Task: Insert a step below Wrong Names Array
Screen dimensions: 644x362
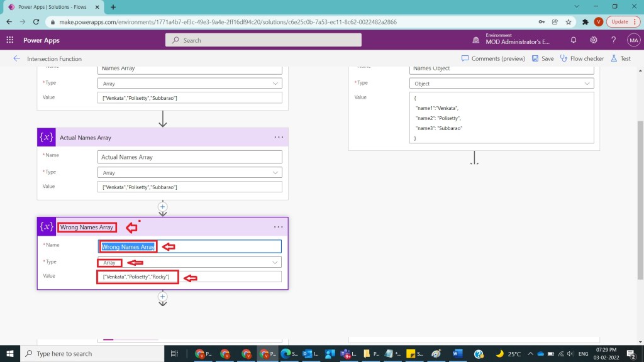Action: click(x=162, y=296)
